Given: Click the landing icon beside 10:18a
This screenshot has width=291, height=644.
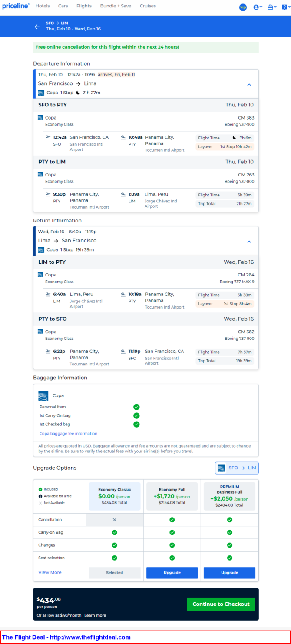Looking at the screenshot, I should (x=123, y=294).
